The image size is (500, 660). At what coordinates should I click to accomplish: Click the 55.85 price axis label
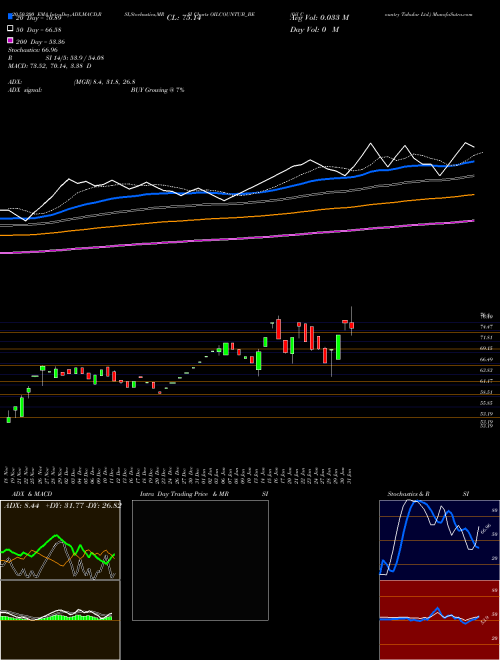coord(487,403)
